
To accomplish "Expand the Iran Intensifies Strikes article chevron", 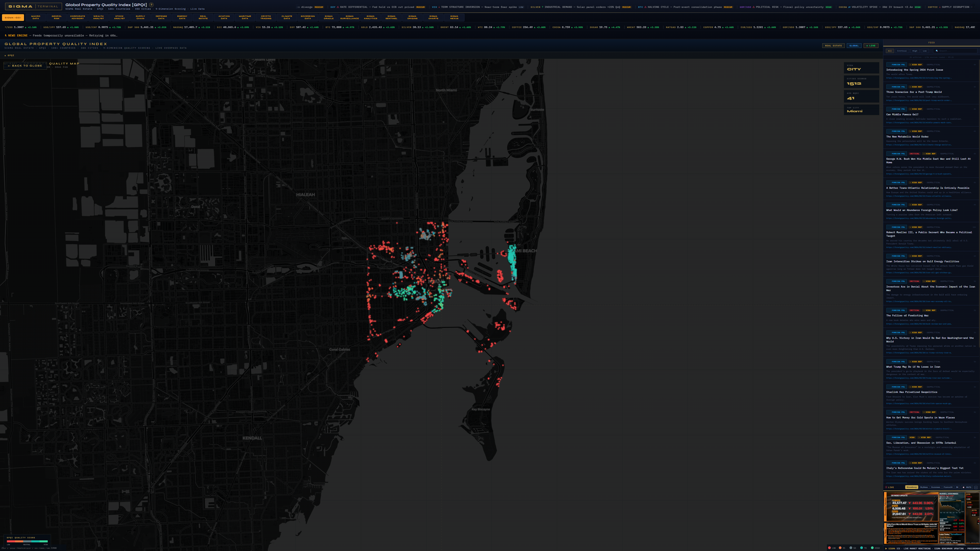I will [x=975, y=256].
